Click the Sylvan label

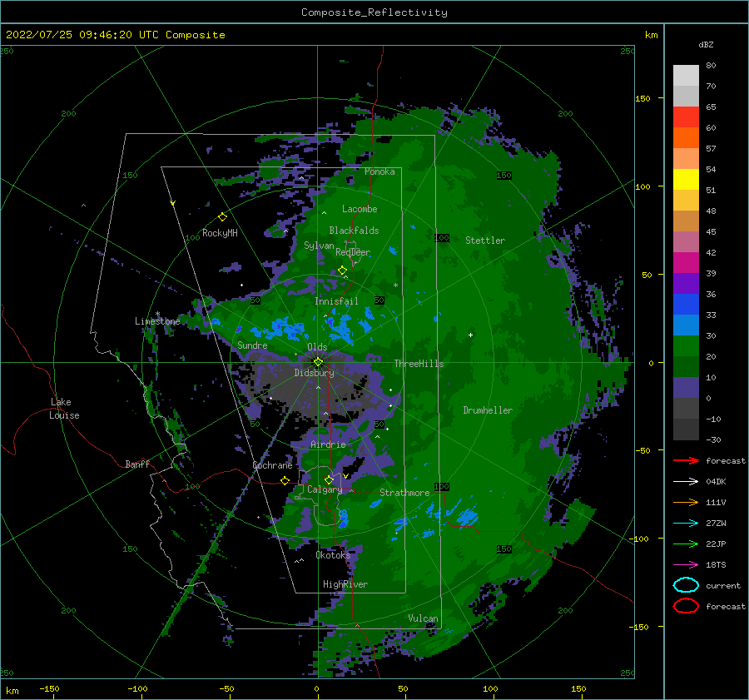319,246
